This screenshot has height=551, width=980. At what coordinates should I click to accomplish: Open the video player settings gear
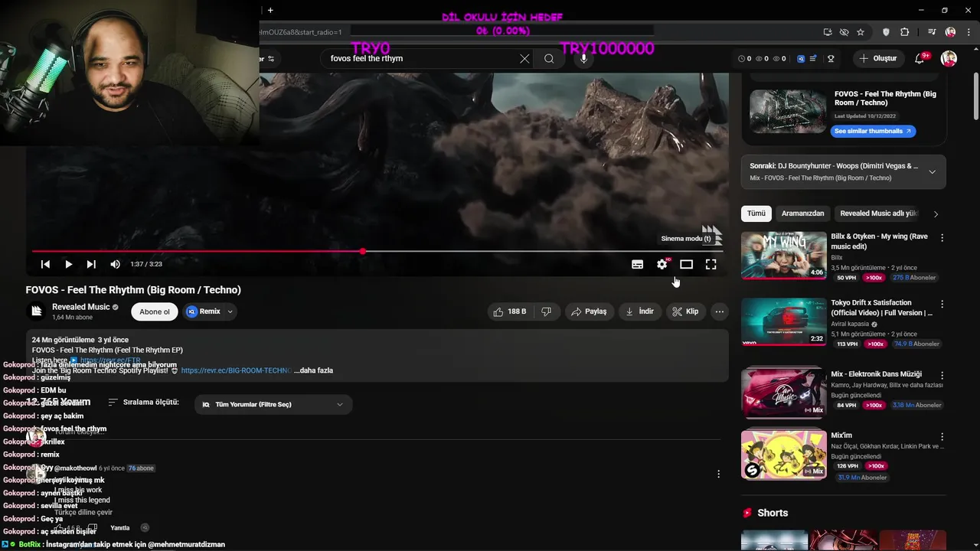coord(662,264)
